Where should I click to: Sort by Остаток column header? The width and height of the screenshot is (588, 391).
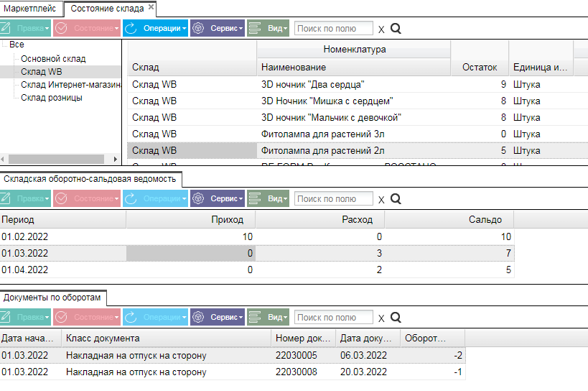[480, 67]
